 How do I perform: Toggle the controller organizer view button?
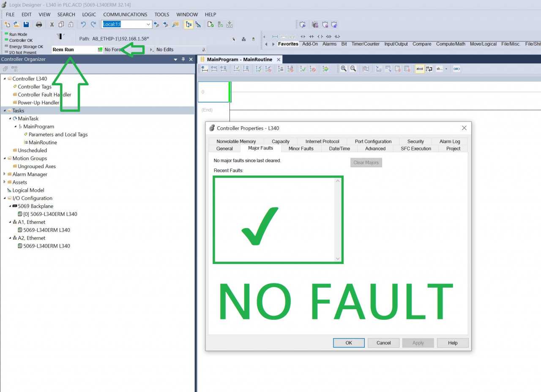(189, 24)
